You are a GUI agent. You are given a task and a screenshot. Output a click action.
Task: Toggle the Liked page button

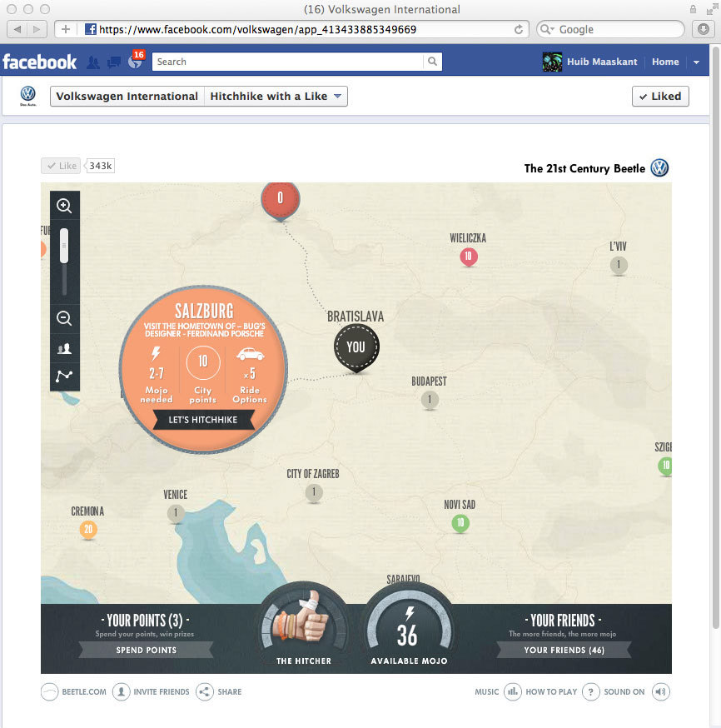660,96
